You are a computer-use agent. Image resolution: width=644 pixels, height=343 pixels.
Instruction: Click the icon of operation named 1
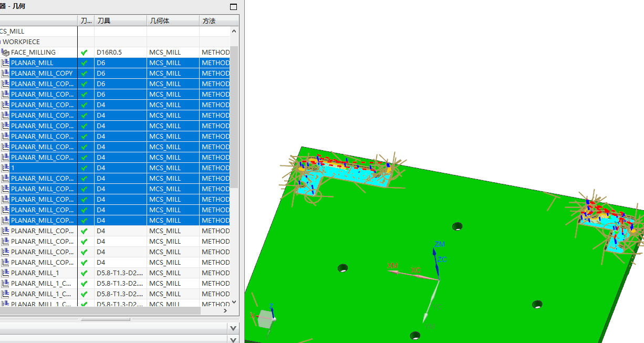click(x=5, y=168)
